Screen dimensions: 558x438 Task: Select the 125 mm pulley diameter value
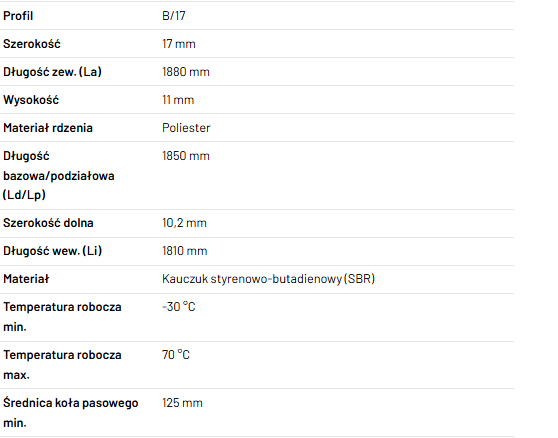click(182, 403)
